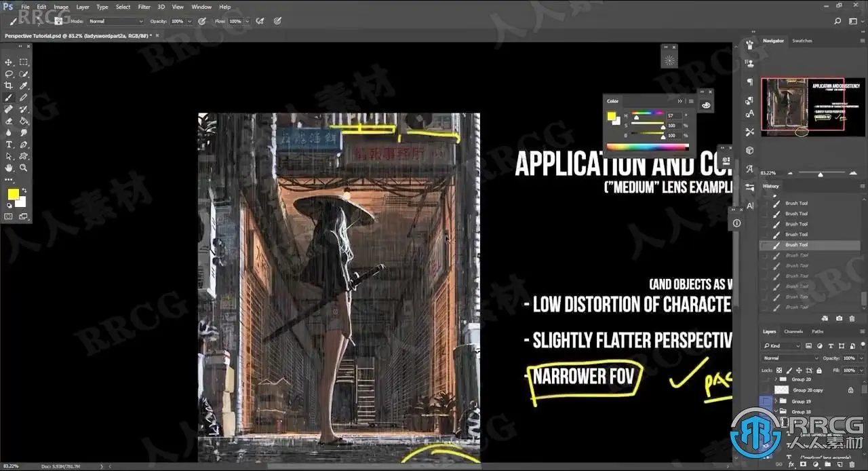Select the Move tool

[9, 62]
